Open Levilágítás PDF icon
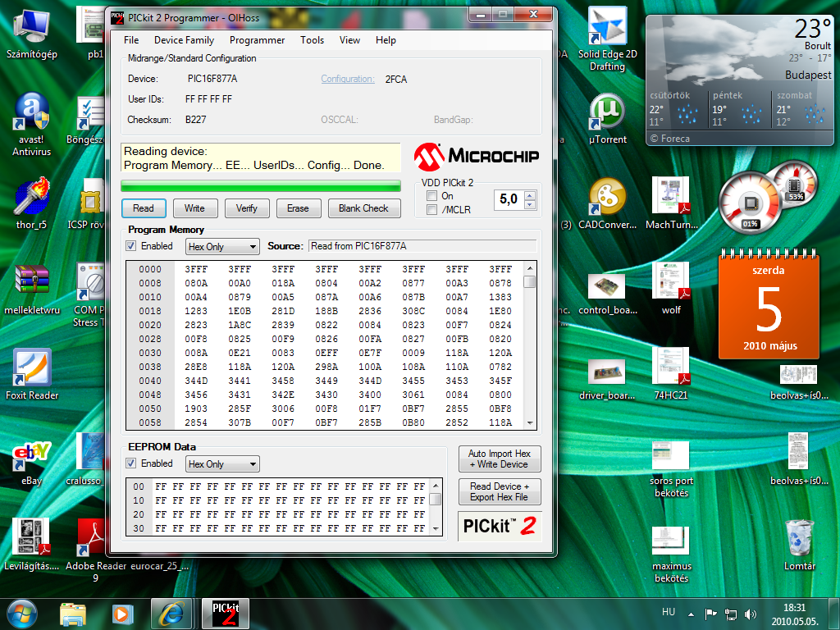The height and width of the screenshot is (630, 840). pyautogui.click(x=32, y=544)
